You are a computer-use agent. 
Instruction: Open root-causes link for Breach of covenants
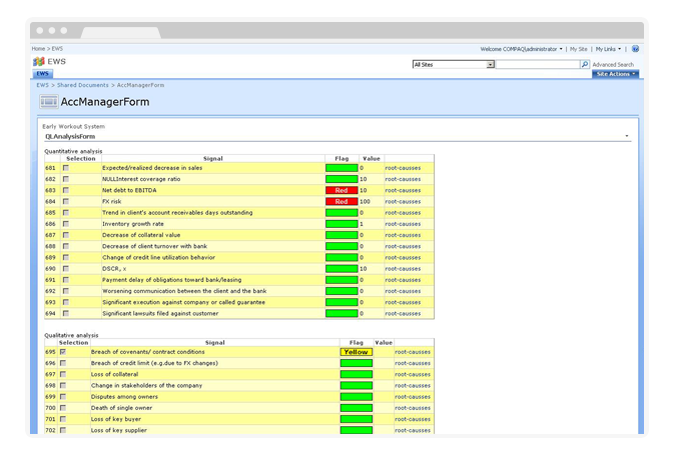413,352
